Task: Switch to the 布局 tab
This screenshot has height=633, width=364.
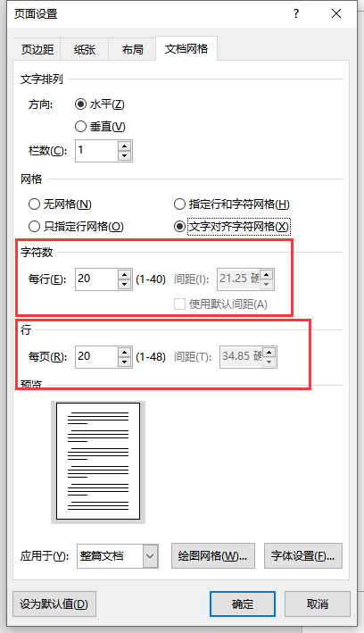Action: [132, 49]
